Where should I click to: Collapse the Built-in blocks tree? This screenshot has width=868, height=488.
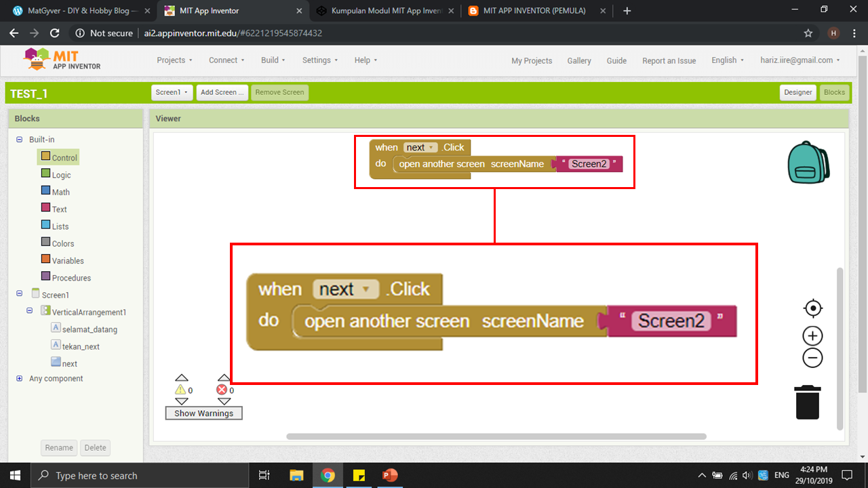(20, 140)
